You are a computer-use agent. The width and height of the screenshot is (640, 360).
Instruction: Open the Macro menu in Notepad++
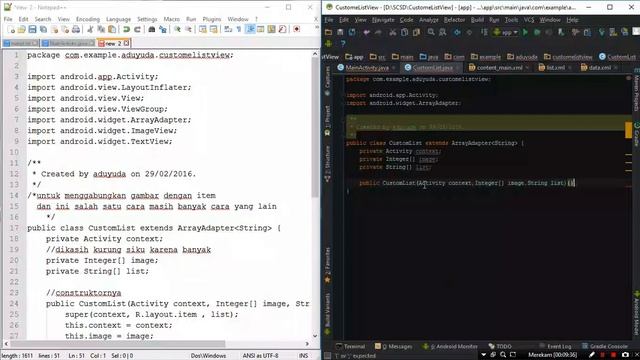[171, 19]
